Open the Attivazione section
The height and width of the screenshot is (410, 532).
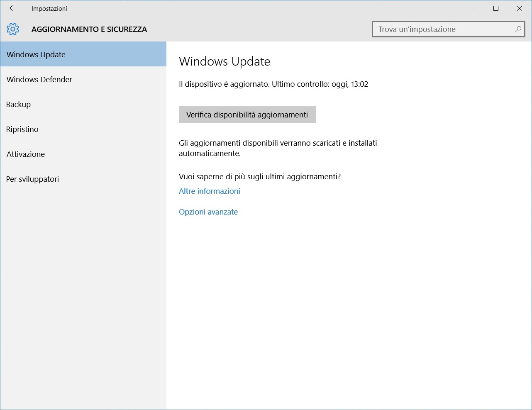(83, 154)
